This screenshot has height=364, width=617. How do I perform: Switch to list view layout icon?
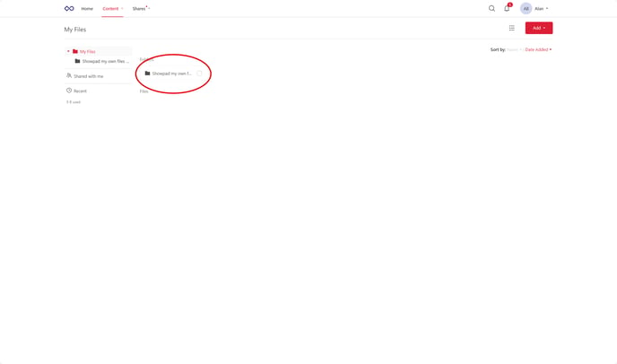click(511, 28)
